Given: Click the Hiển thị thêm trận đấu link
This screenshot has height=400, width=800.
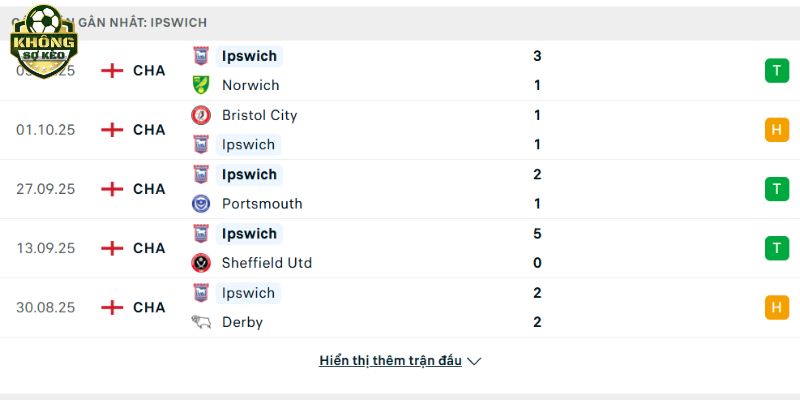Looking at the screenshot, I should pos(390,361).
